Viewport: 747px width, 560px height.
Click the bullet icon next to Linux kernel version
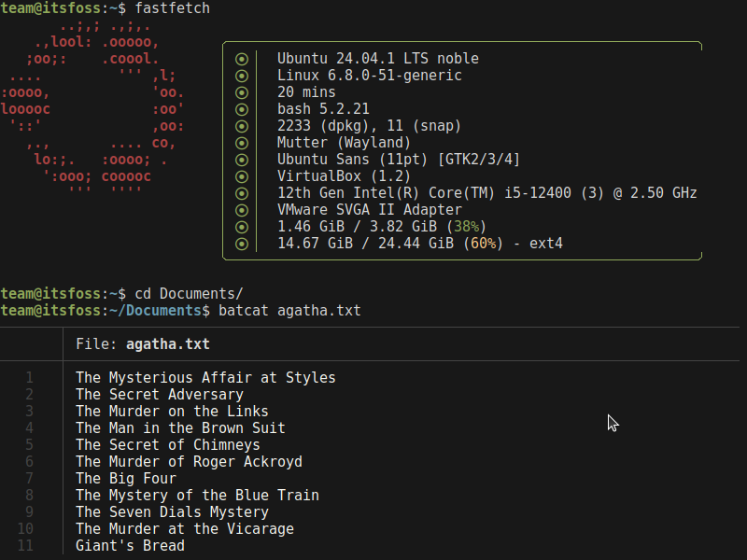(242, 75)
